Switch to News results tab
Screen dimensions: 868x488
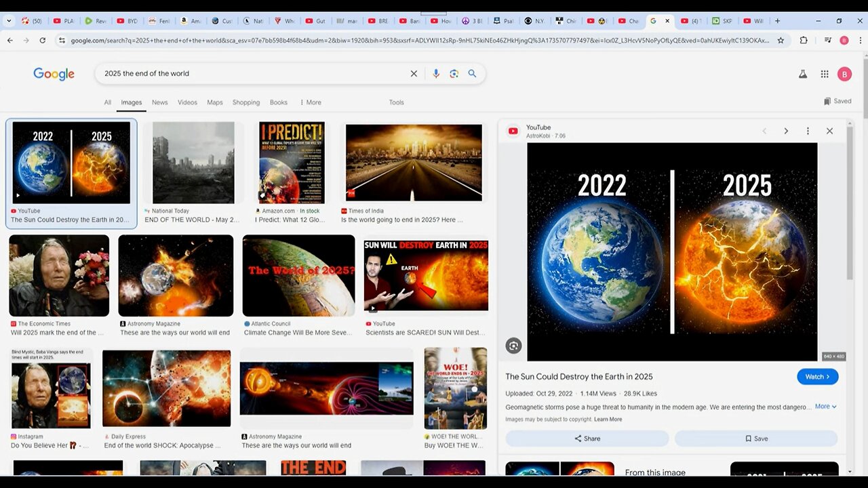click(159, 102)
